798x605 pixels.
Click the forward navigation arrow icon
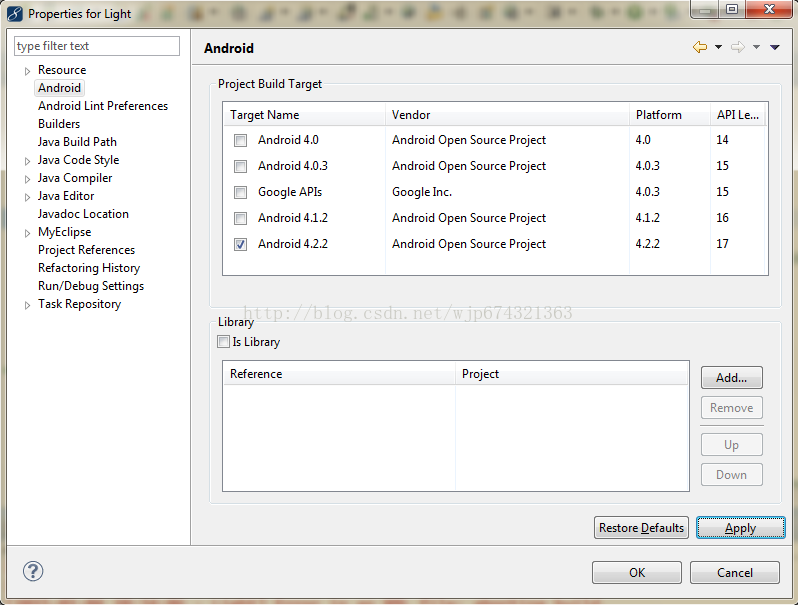point(737,47)
